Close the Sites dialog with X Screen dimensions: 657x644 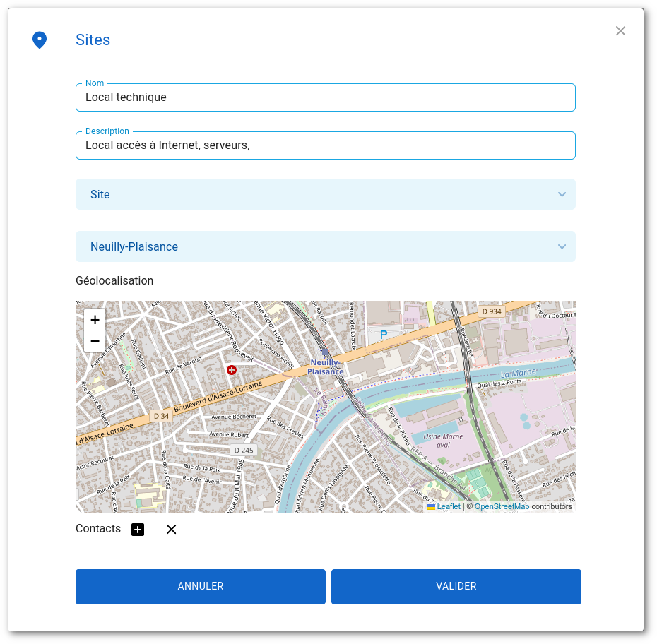click(620, 31)
